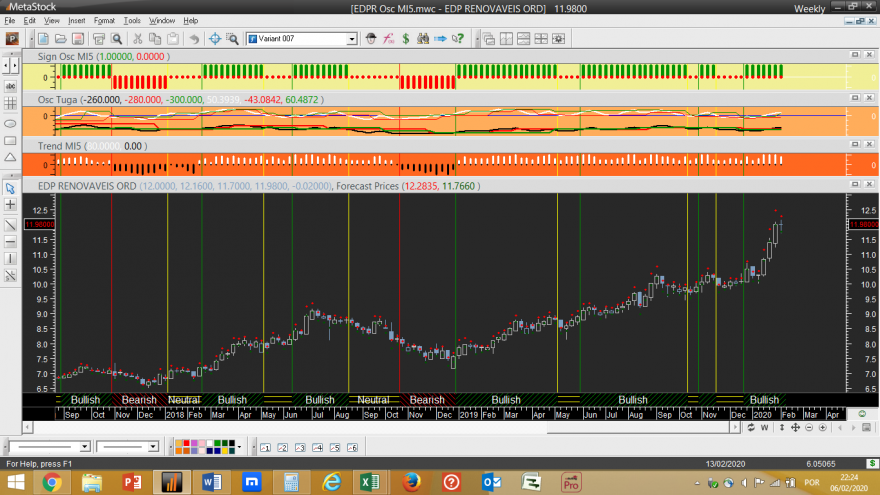Screen dimensions: 880x495
Task: Click the zoom box magnifier icon
Action: pyautogui.click(x=232, y=39)
